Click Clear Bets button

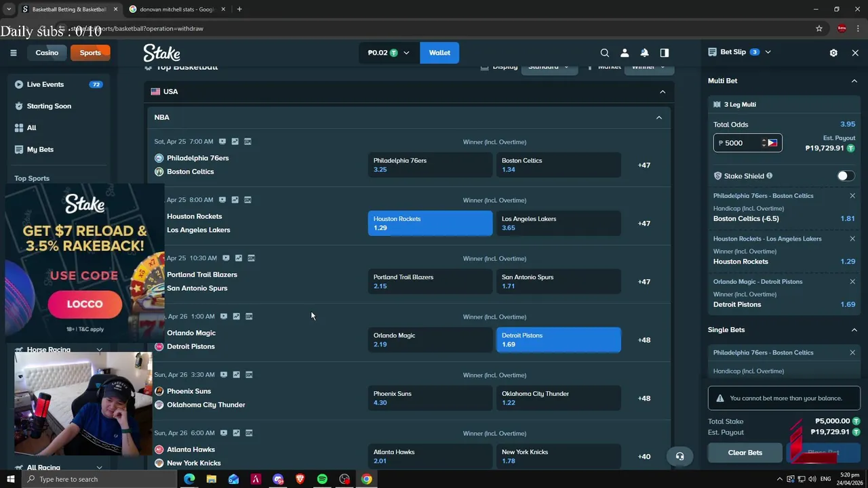pyautogui.click(x=745, y=453)
